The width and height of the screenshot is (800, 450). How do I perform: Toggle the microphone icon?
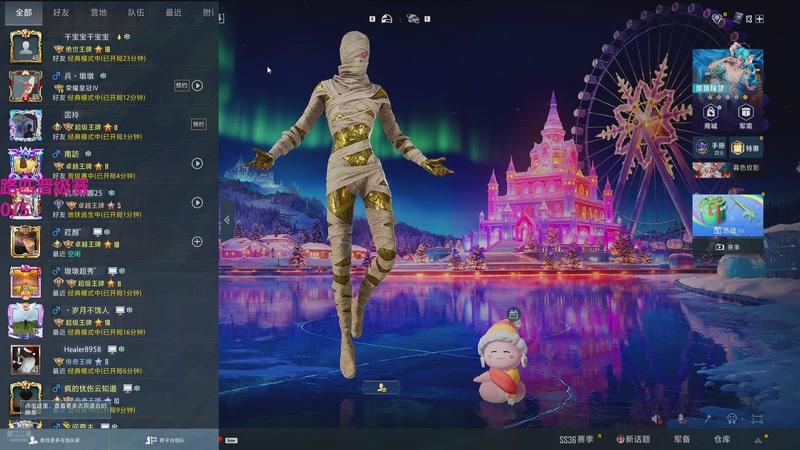681,419
